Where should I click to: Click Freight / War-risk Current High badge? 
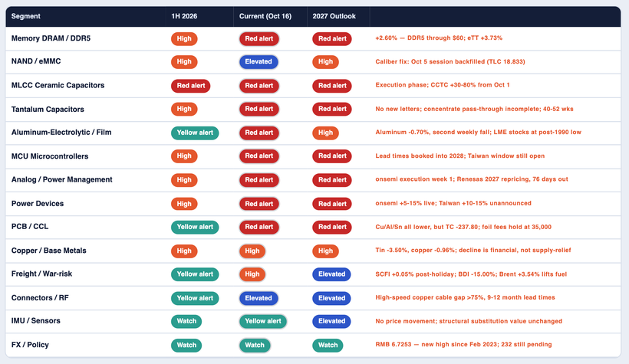[252, 274]
